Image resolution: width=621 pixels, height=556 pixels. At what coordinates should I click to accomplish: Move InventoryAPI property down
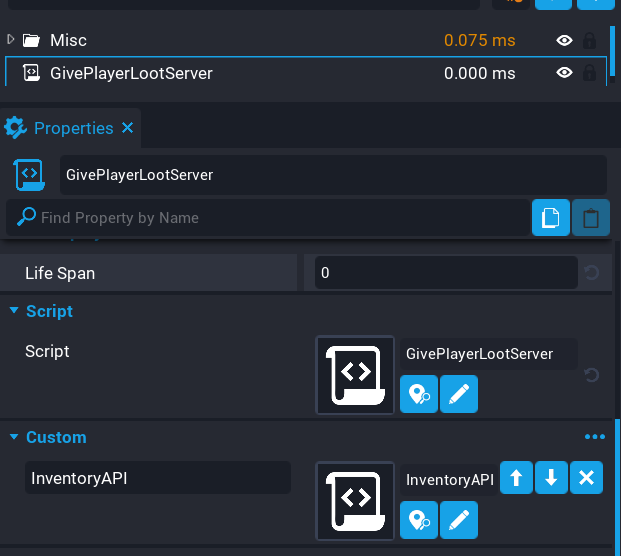click(x=551, y=479)
